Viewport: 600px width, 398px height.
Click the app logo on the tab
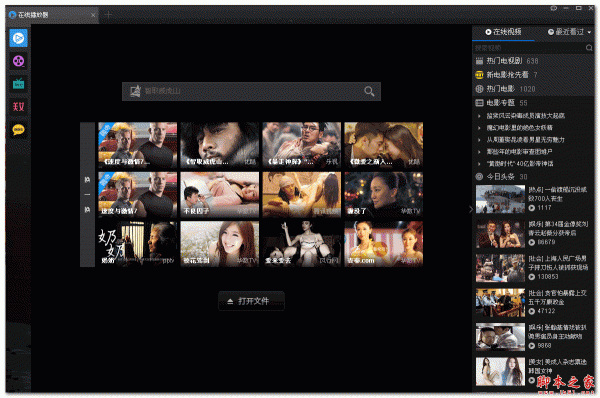(x=12, y=15)
